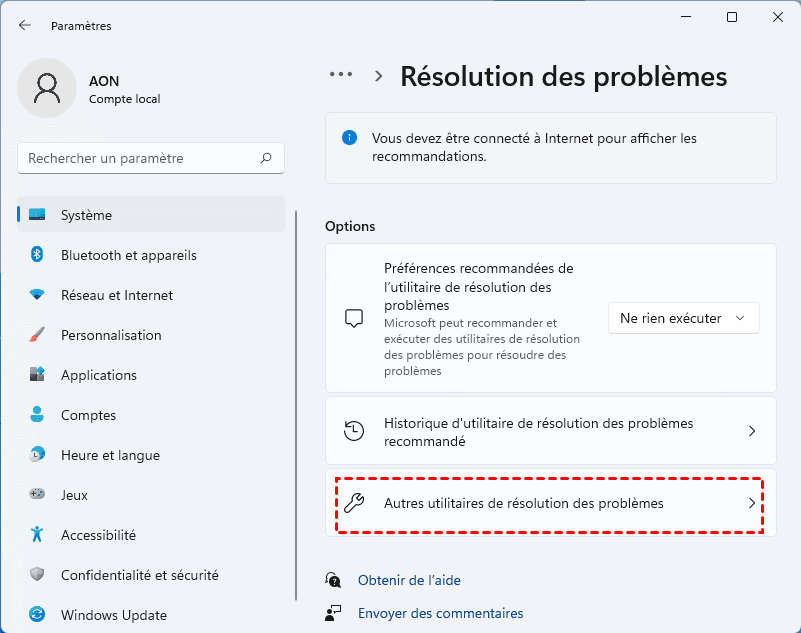Click the Confidentialité et sécurité shield icon
Screen dimensions: 801x633
pos(37,575)
